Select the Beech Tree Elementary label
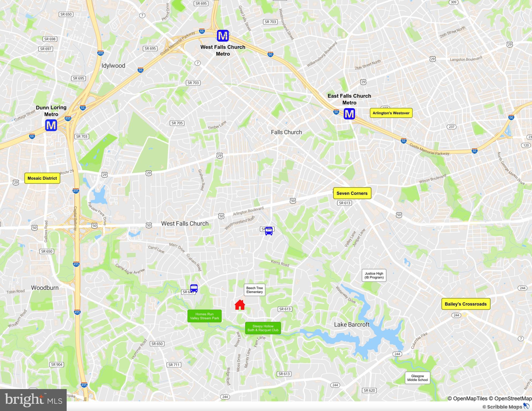Viewport: 532px width, 411px height. click(x=255, y=290)
